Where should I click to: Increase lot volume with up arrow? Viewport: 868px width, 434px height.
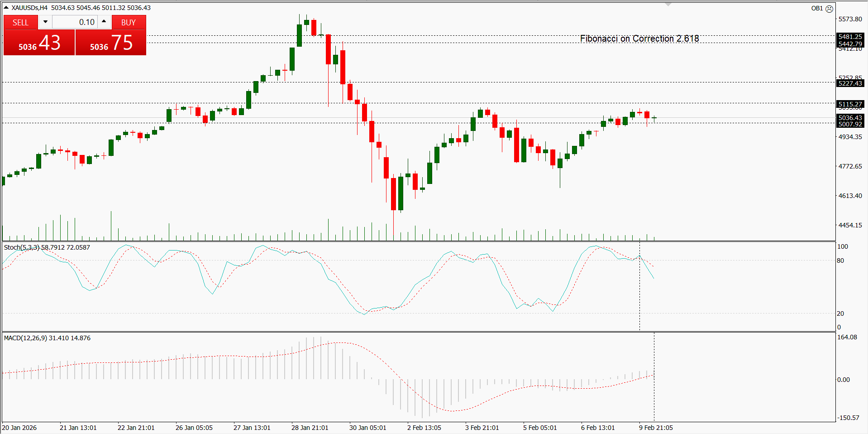pos(104,22)
